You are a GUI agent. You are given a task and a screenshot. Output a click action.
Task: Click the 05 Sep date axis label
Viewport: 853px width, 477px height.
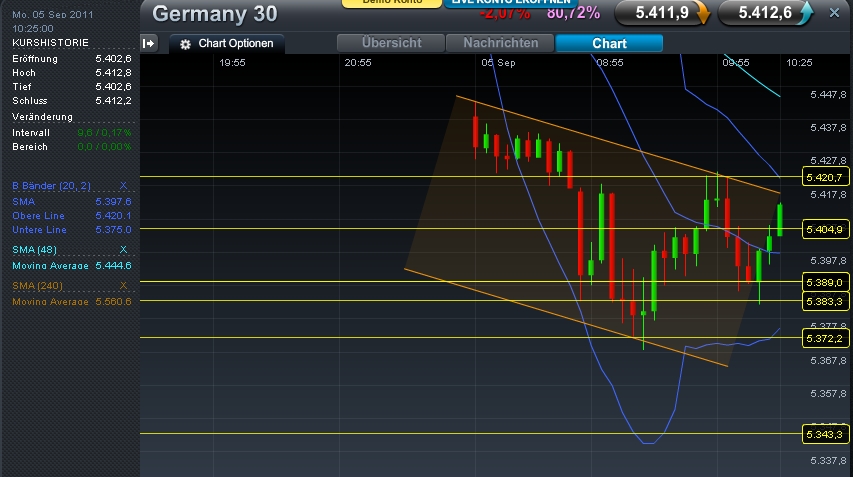pos(498,63)
